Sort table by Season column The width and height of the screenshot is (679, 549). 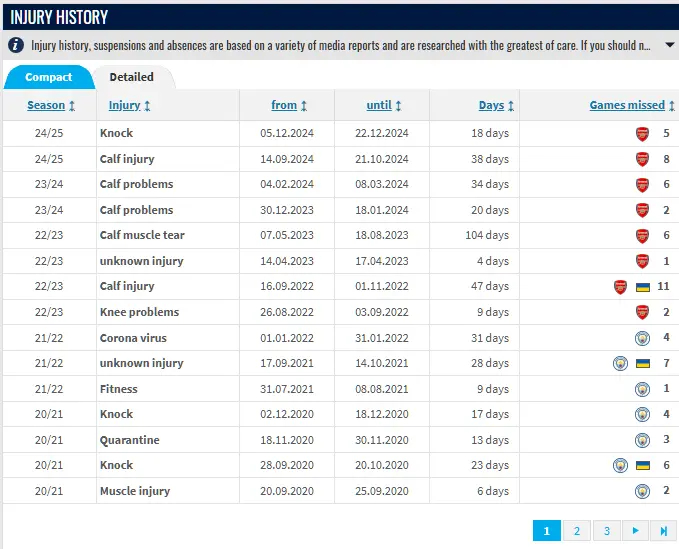pos(47,105)
